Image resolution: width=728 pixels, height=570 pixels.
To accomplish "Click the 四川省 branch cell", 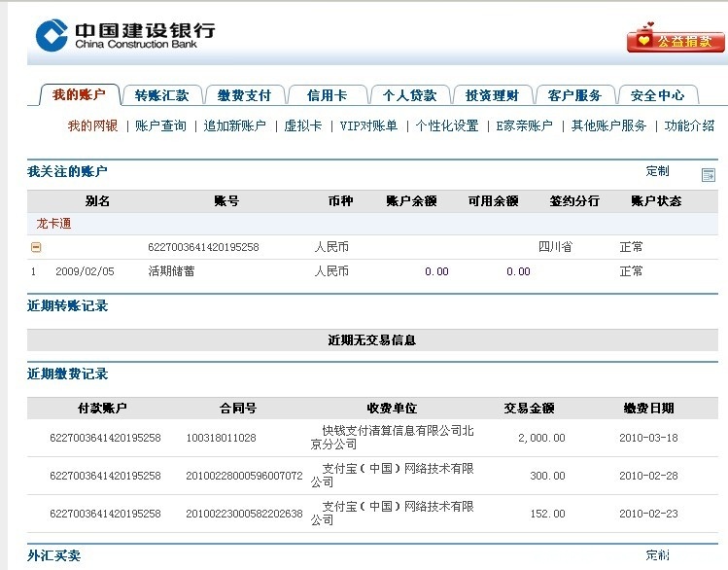I will [555, 247].
